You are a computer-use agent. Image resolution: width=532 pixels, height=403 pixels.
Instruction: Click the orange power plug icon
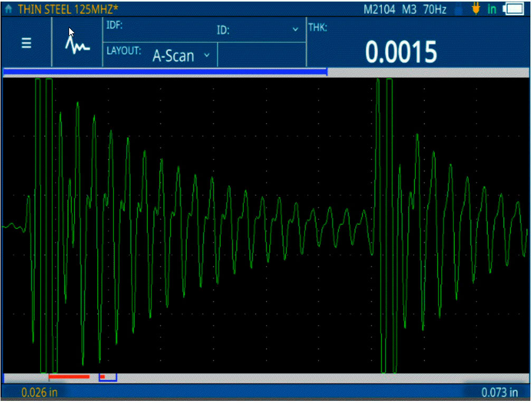(x=477, y=9)
